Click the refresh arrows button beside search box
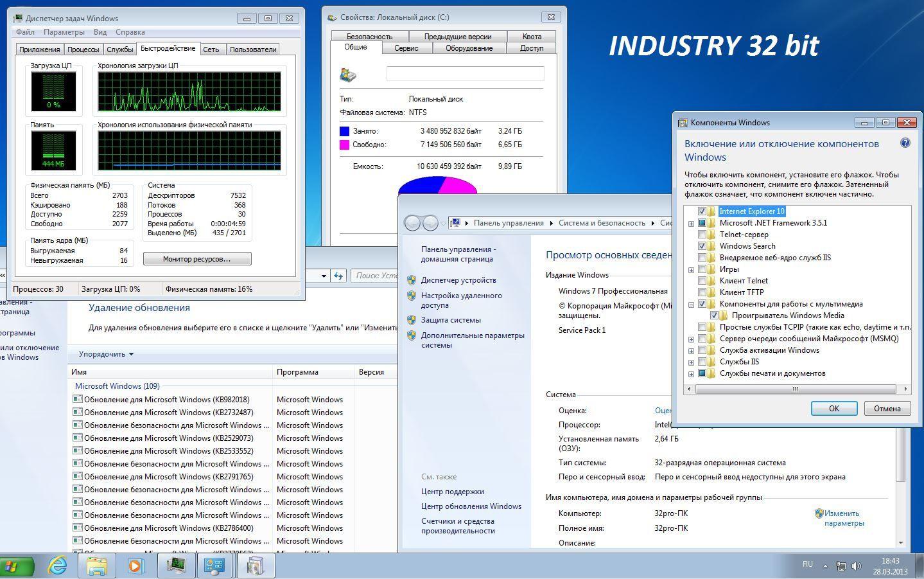 pyautogui.click(x=338, y=276)
